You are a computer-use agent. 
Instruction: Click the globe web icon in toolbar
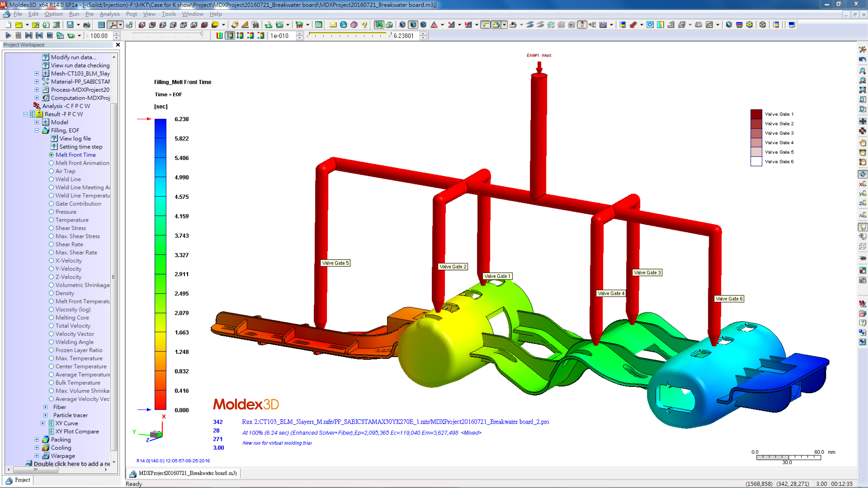(343, 25)
